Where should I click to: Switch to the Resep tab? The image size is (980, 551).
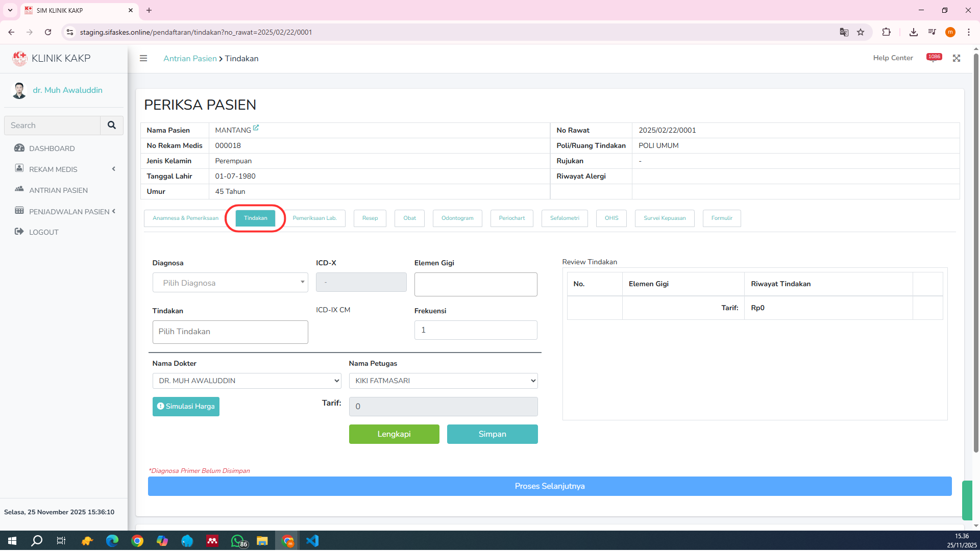point(370,218)
